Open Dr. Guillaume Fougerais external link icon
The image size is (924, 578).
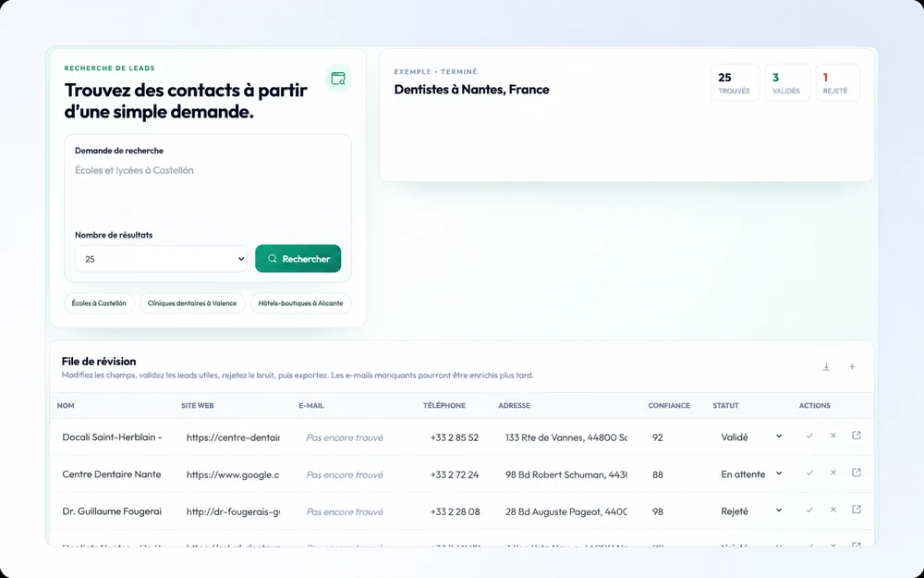point(857,510)
